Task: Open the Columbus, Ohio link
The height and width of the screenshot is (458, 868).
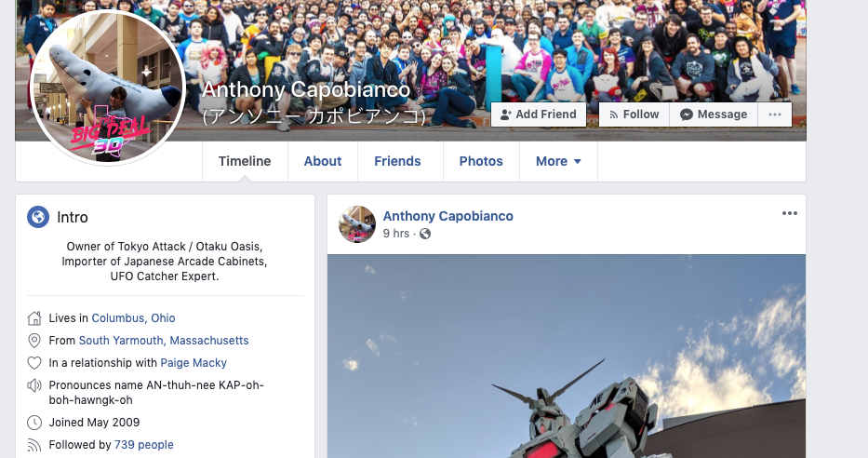Action: click(133, 318)
